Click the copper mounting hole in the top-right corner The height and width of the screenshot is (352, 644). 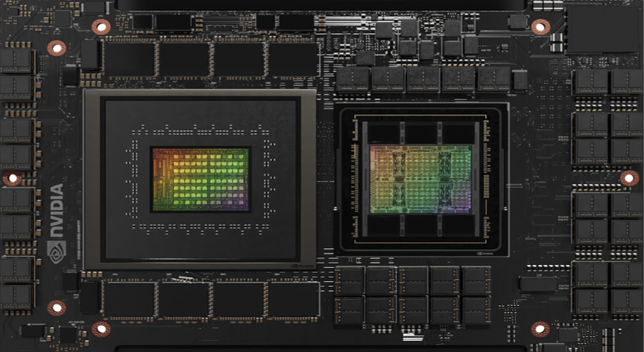tap(540, 28)
